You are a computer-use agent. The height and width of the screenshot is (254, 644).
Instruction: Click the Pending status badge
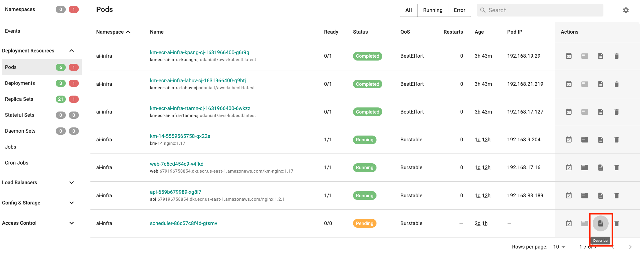(x=364, y=223)
